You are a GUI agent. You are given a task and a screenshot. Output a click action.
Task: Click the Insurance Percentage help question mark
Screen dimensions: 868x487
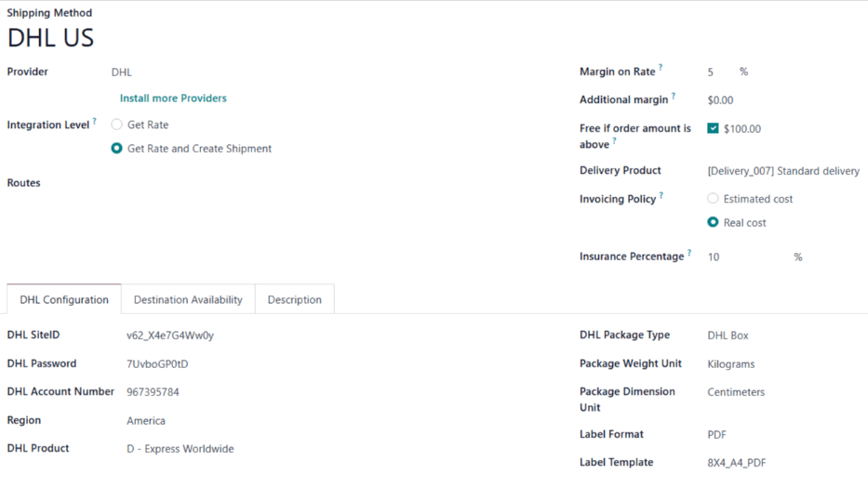[689, 253]
